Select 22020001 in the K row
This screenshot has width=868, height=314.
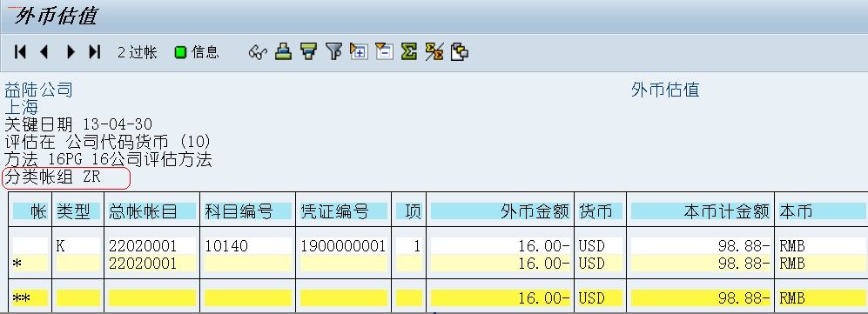151,246
